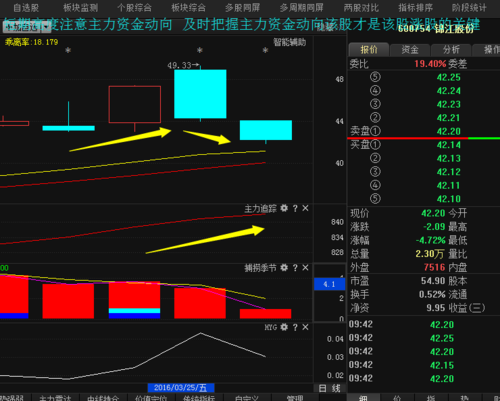Close the MYG indicator panel
Viewport: 500px width, 401px height.
(305, 327)
